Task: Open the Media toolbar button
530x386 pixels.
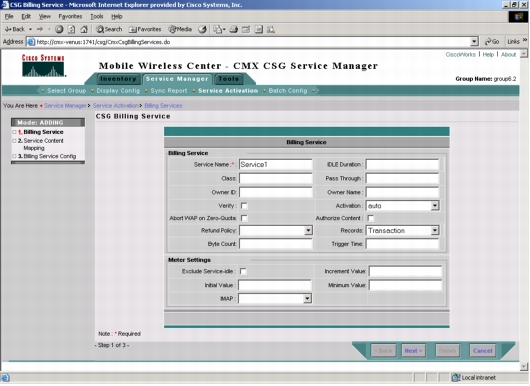Action: (x=180, y=29)
